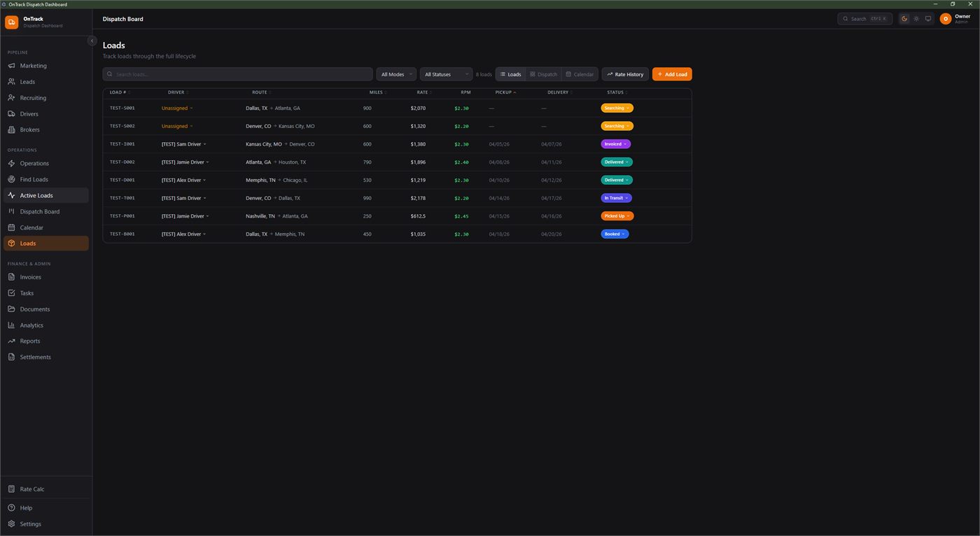Click the OnTrack orange logo icon
The height and width of the screenshot is (536, 980).
[x=12, y=22]
